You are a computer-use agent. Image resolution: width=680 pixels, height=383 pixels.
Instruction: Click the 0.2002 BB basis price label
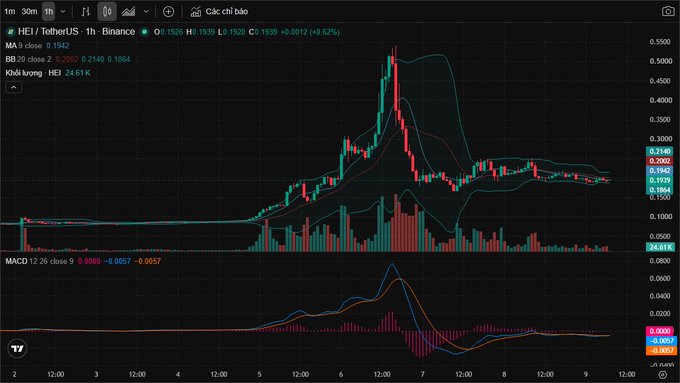point(660,161)
